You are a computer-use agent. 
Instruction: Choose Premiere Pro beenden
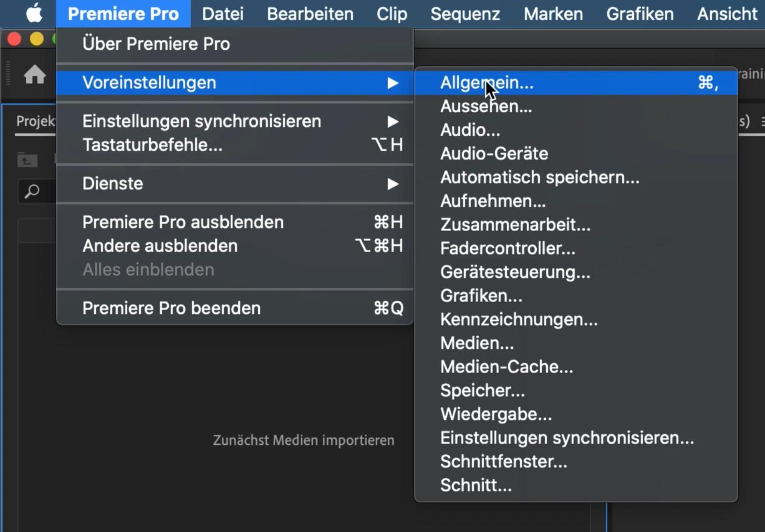171,308
